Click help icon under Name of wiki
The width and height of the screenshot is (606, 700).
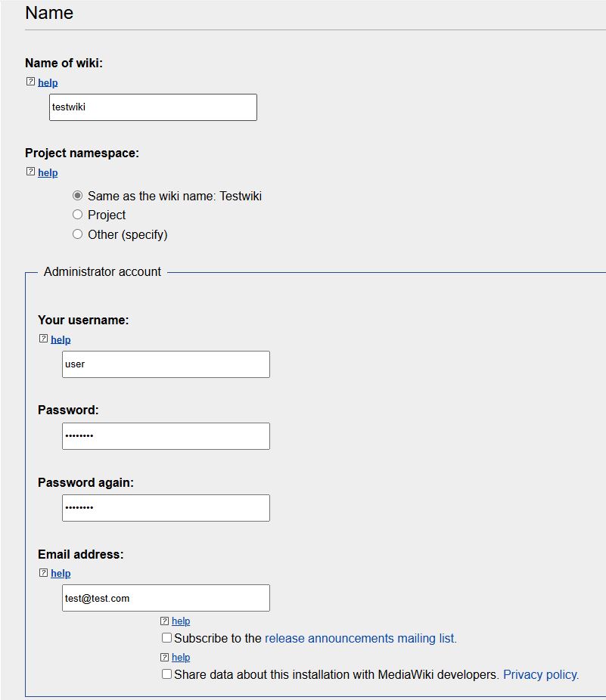point(30,81)
